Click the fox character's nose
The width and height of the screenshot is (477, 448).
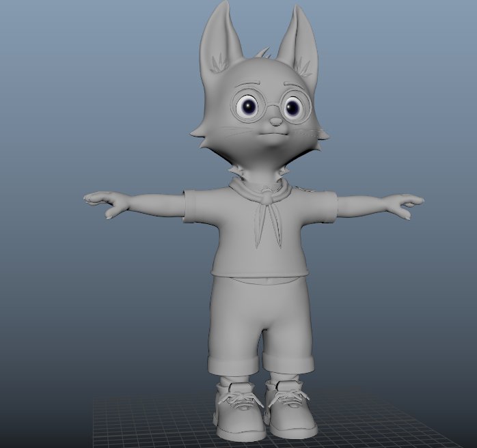click(275, 122)
